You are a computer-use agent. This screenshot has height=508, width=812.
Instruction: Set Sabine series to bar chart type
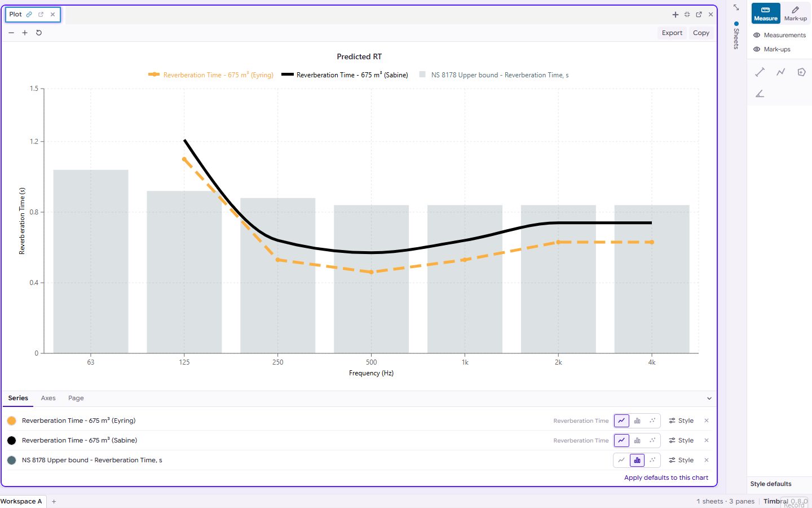coord(637,440)
